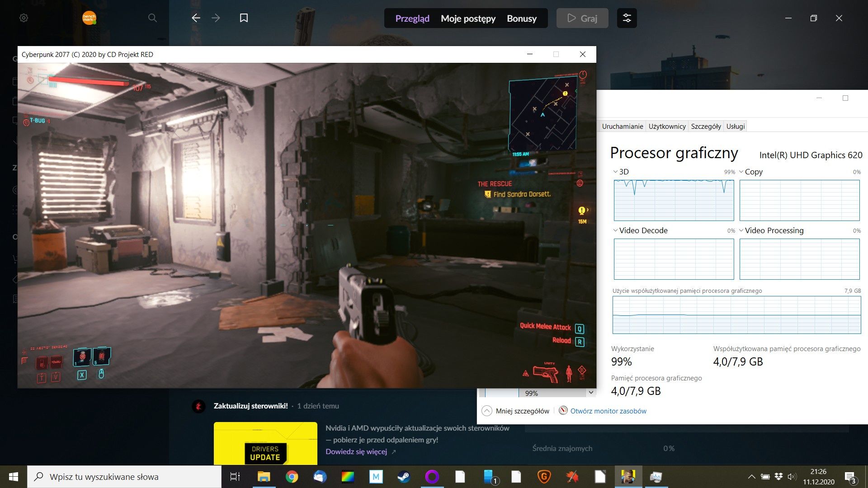Open GOG Galaxy purple circle taskbar icon
Viewport: 868px width, 488px height.
click(432, 477)
